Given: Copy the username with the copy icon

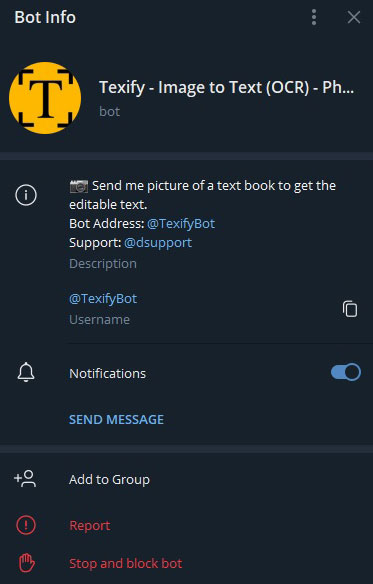Looking at the screenshot, I should coord(350,309).
